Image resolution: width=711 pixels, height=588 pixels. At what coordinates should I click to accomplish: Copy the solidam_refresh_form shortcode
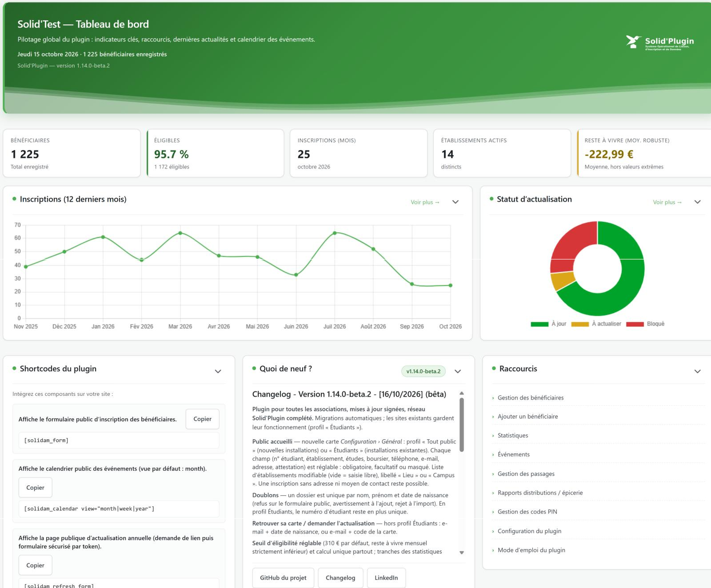(35, 565)
